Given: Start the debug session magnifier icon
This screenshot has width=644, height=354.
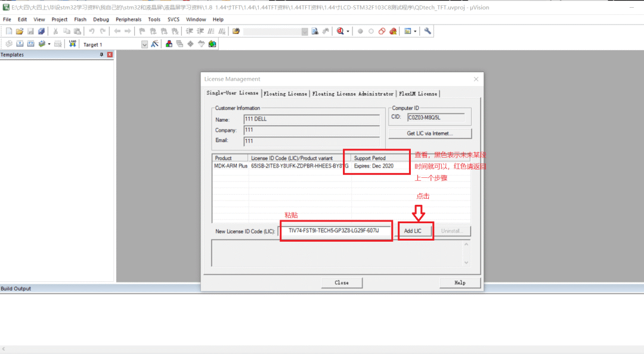Looking at the screenshot, I should tap(340, 31).
